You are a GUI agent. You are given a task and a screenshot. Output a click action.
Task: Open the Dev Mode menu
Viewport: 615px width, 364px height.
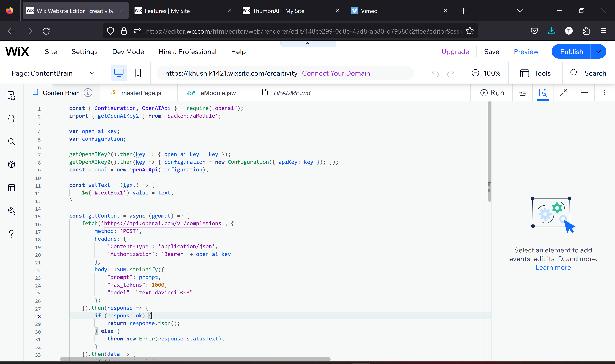tap(128, 52)
